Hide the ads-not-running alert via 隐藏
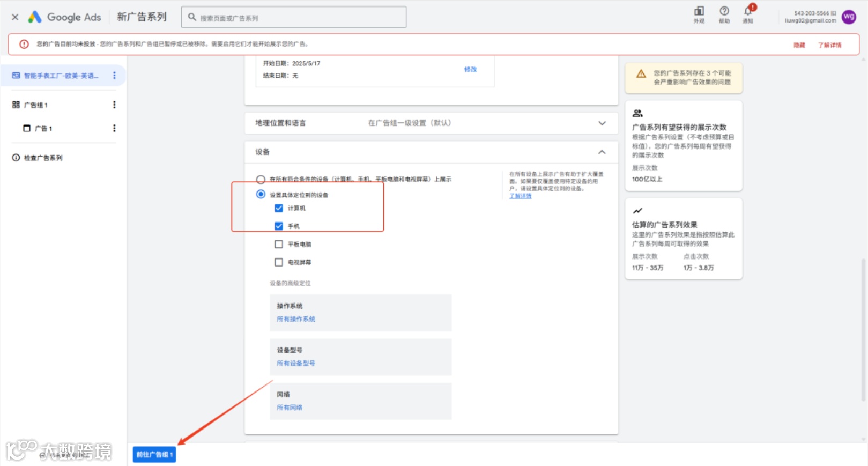 (x=799, y=45)
